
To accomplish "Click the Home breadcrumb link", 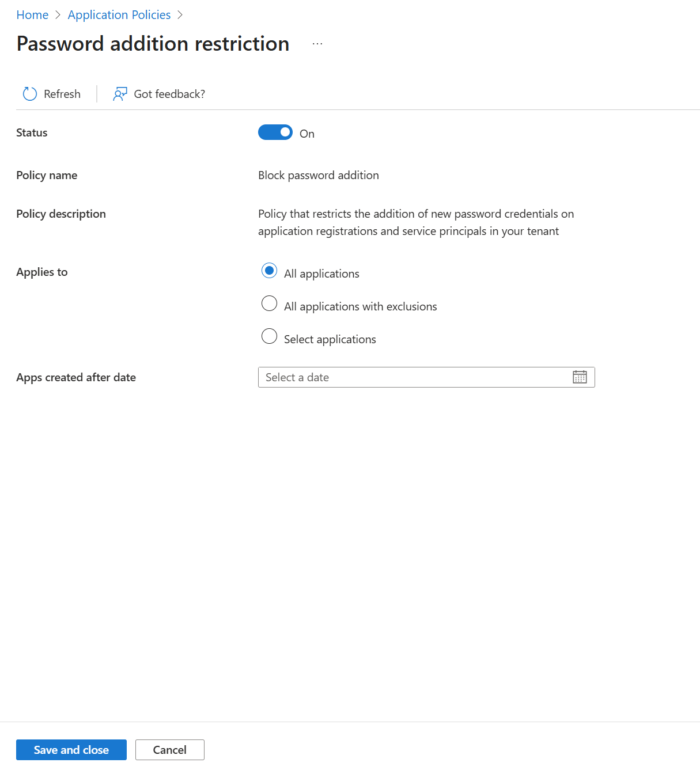I will pyautogui.click(x=32, y=15).
